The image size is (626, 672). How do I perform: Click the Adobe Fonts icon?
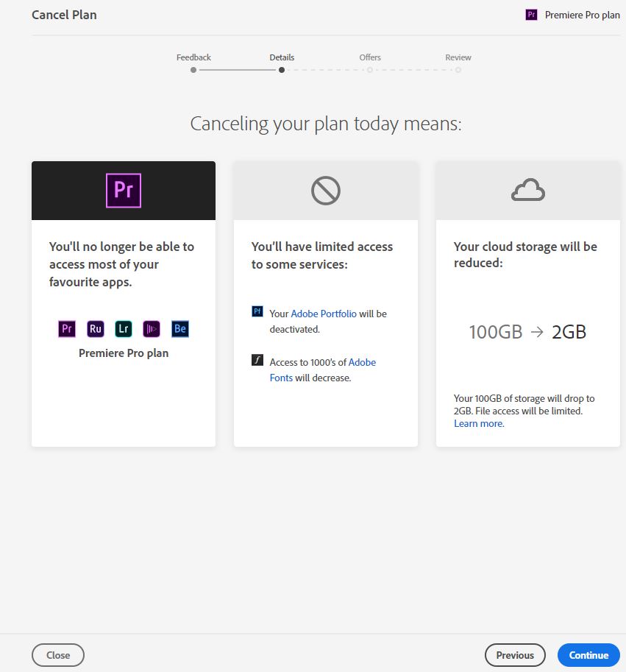tap(257, 360)
